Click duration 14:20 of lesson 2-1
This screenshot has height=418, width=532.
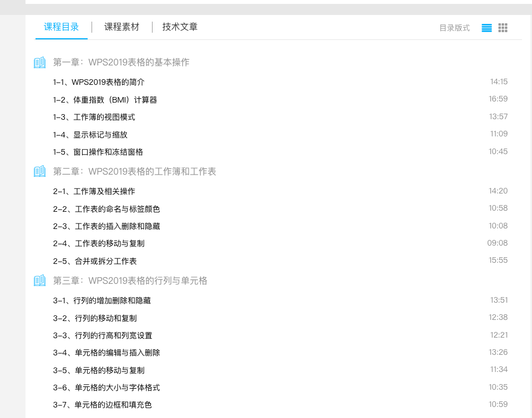(x=498, y=191)
